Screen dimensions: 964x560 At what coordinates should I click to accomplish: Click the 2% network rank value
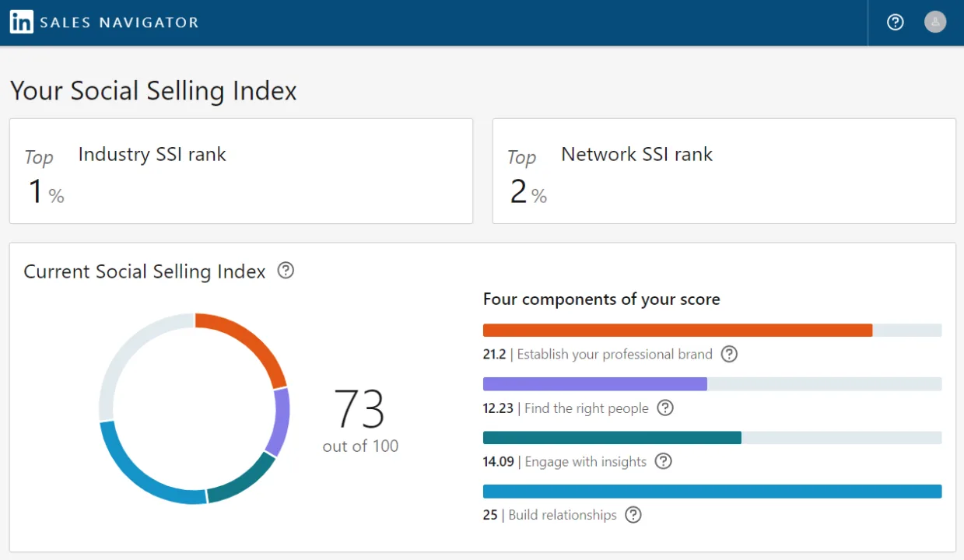(528, 191)
